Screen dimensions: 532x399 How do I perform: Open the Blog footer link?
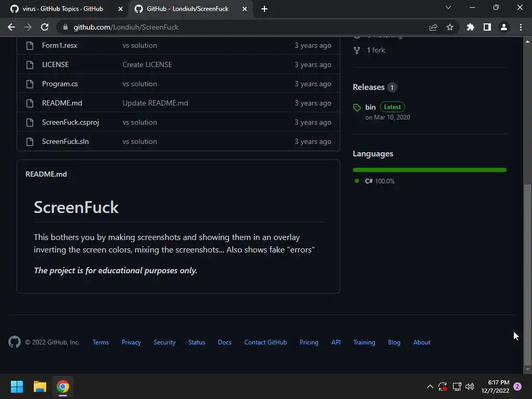(394, 342)
